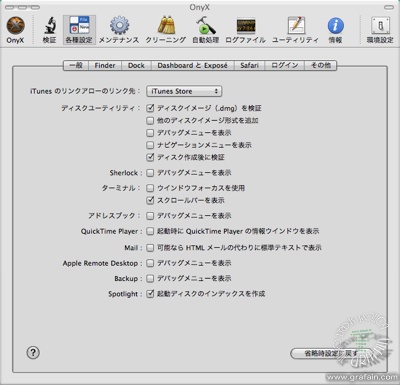Click the ターミナル label

(121, 188)
